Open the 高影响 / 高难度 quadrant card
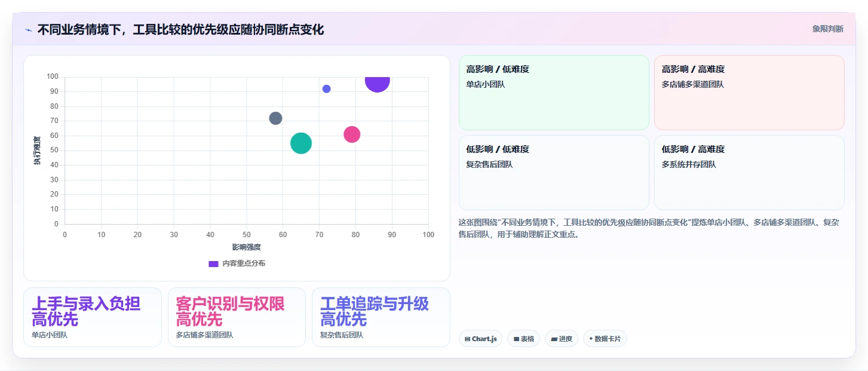 749,93
